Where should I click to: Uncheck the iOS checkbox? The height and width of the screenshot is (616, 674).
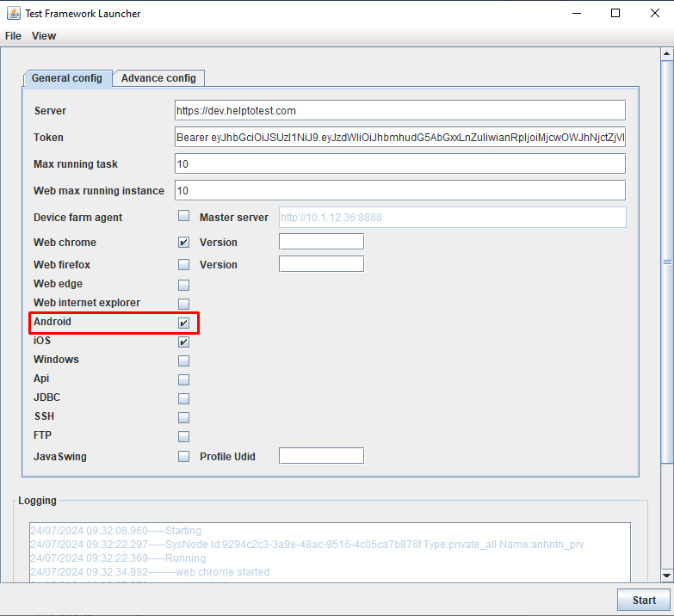183,342
